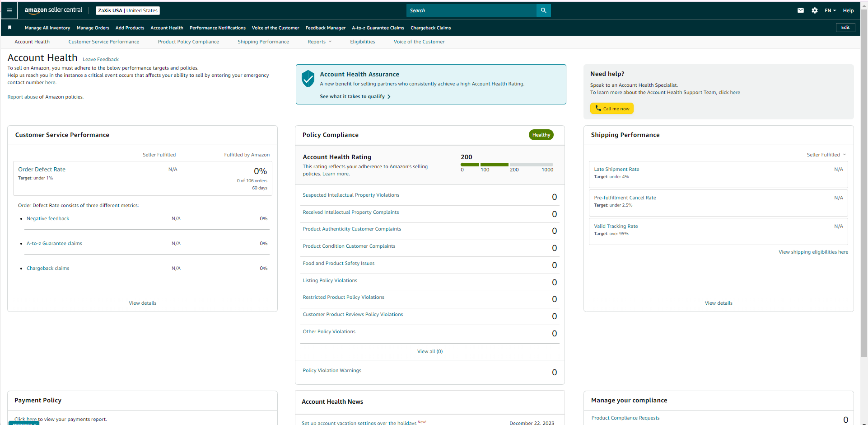This screenshot has height=425, width=868.
Task: Open Pre-fulfillment Cancel Rate metric
Action: coord(625,198)
